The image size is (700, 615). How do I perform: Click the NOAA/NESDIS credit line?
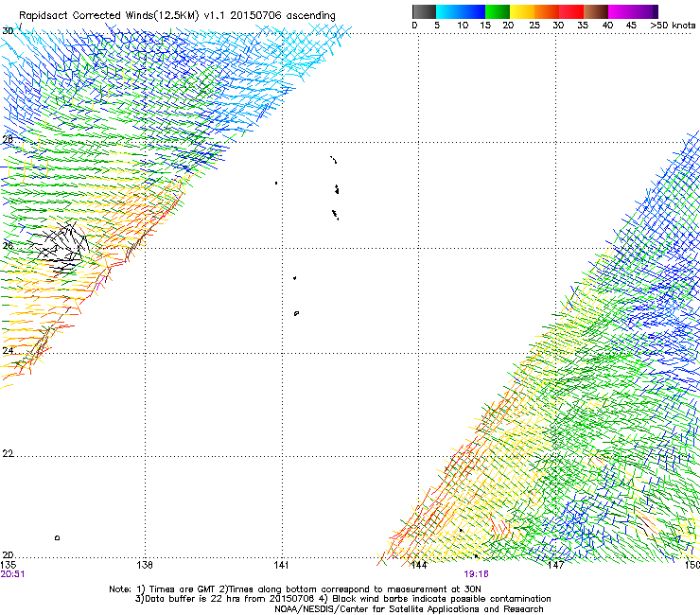(x=409, y=609)
